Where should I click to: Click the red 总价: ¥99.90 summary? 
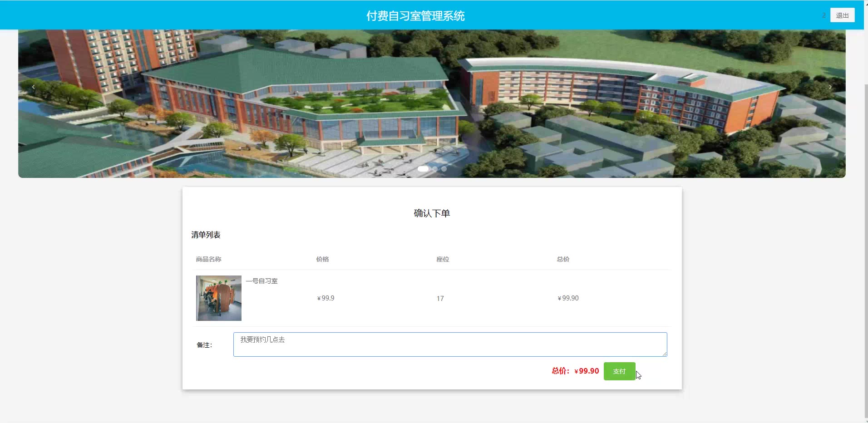point(575,371)
